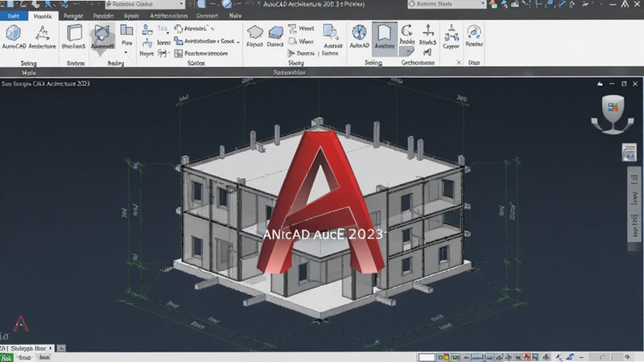This screenshot has width=644, height=362.
Task: Click the cube icon labeled AutoCAD at ribbon's left
Action: click(x=14, y=33)
